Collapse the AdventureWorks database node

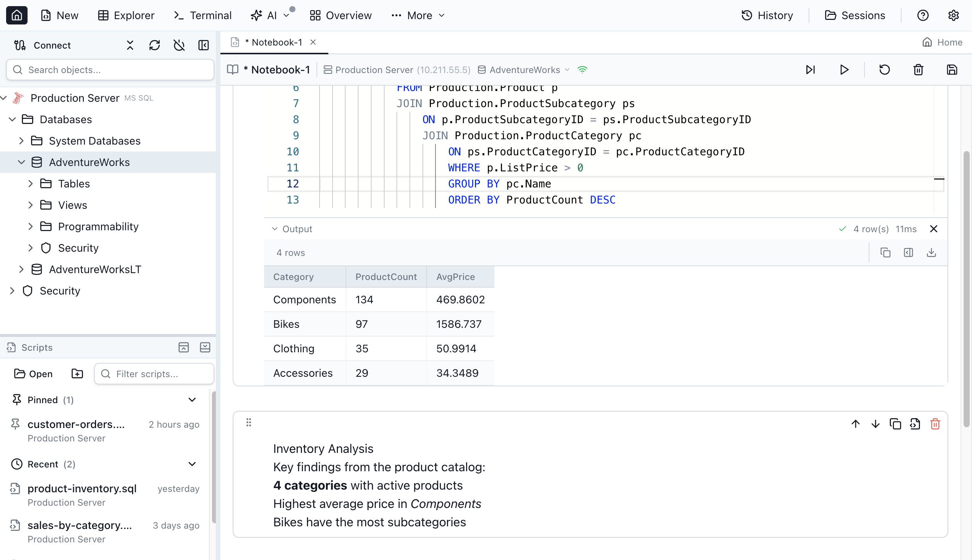(x=22, y=162)
